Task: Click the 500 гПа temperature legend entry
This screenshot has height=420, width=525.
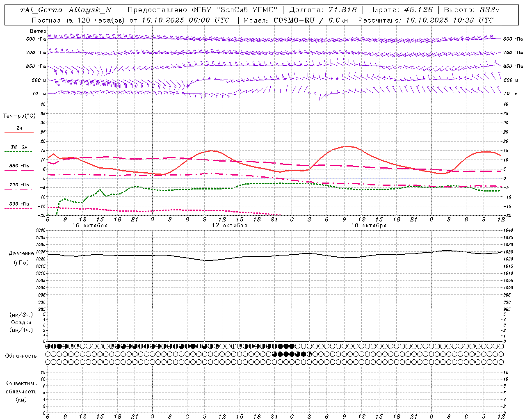Action: [19, 204]
